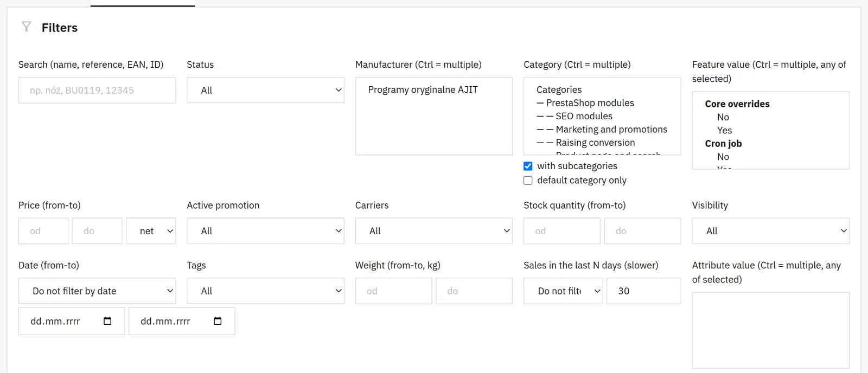
Task: Select 'Marketing and promotions' category
Action: pyautogui.click(x=602, y=129)
